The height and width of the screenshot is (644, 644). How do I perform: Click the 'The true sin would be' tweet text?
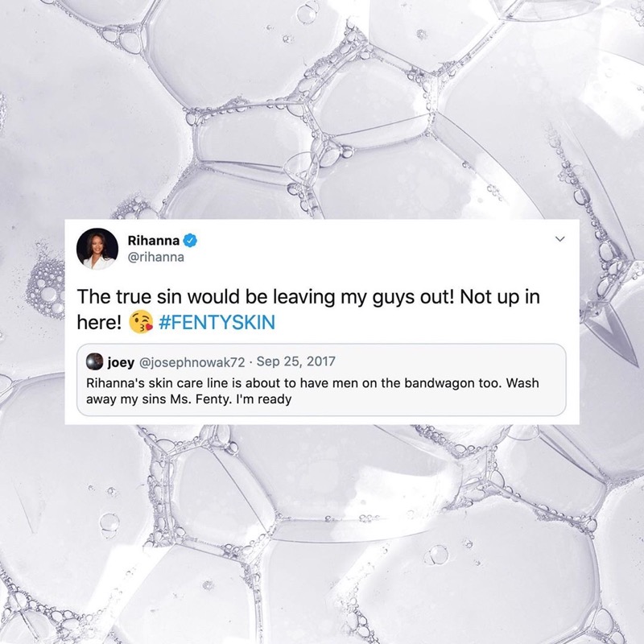click(308, 309)
